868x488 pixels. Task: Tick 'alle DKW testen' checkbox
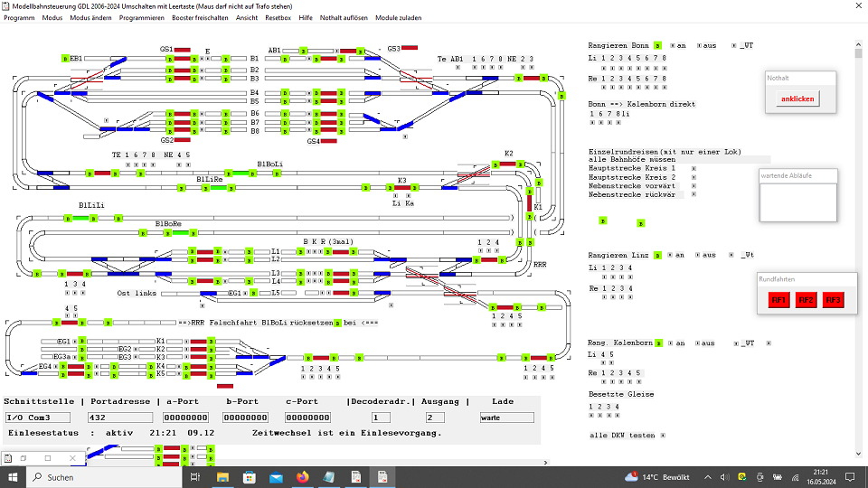click(663, 436)
